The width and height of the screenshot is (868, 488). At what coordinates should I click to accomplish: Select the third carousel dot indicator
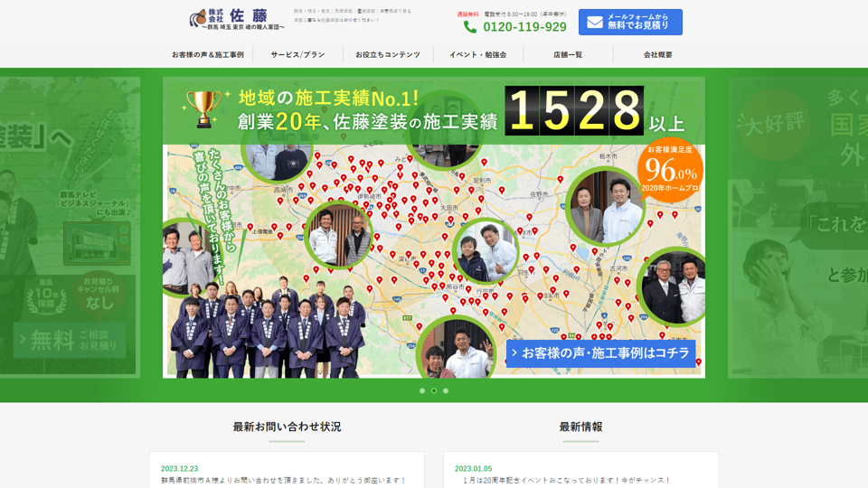pos(446,391)
